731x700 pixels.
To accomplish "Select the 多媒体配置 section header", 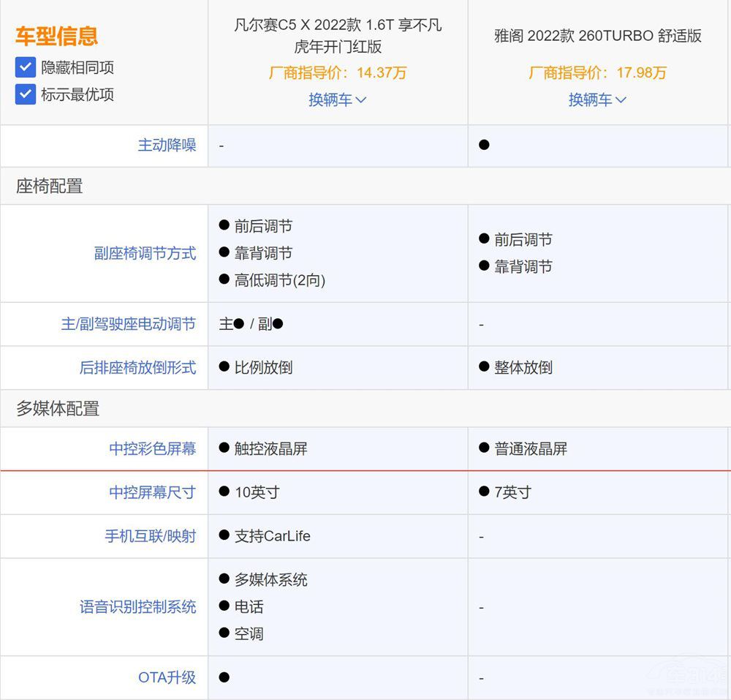I will coord(58,409).
